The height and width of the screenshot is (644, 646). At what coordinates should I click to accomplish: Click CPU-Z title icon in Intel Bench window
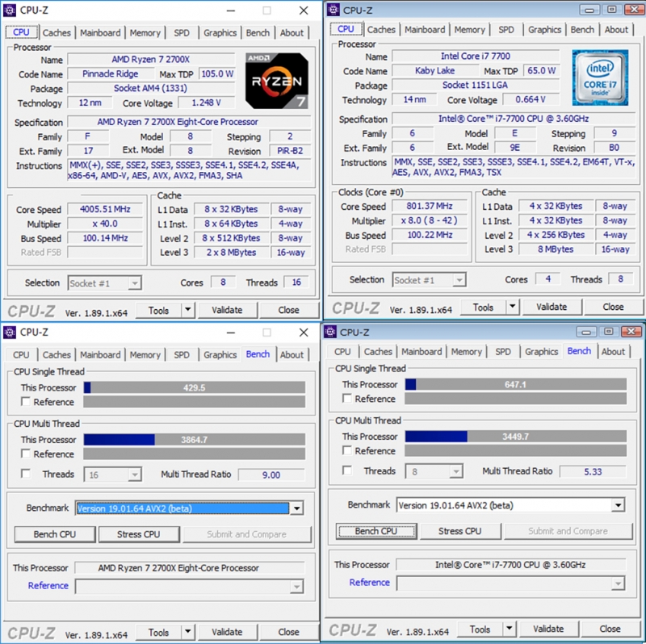point(330,332)
